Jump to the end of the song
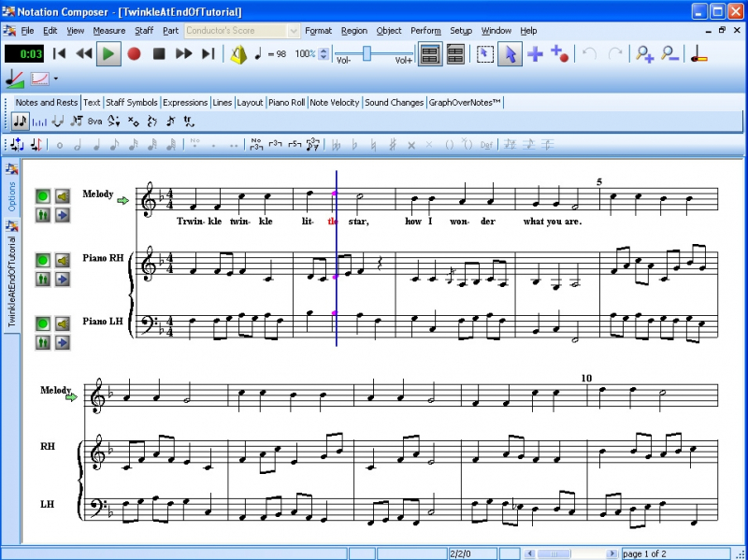 point(208,54)
